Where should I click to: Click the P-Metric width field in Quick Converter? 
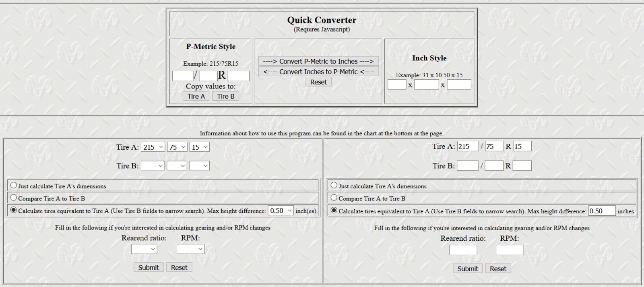[183, 76]
